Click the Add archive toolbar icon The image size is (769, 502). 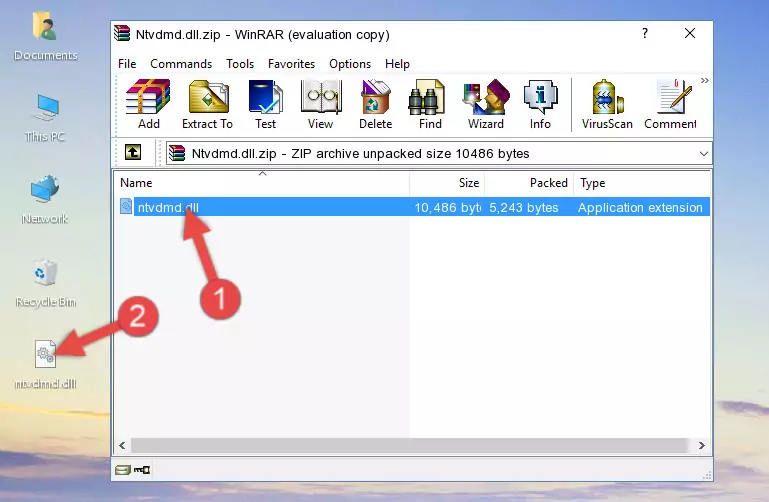[148, 104]
